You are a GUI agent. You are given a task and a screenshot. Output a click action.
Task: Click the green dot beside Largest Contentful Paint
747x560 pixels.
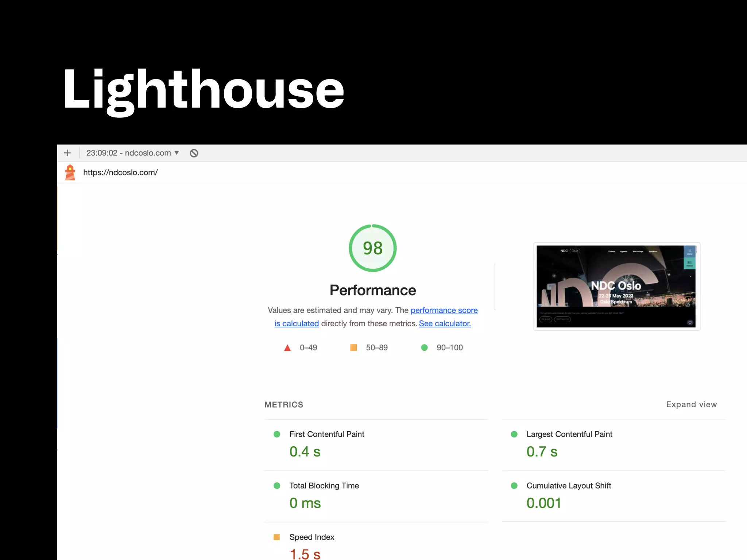click(x=514, y=434)
